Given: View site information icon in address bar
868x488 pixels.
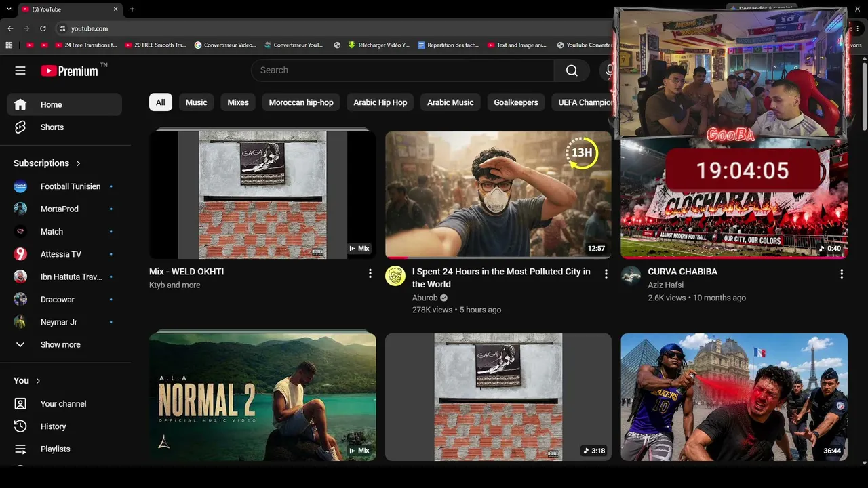Looking at the screenshot, I should pyautogui.click(x=62, y=28).
